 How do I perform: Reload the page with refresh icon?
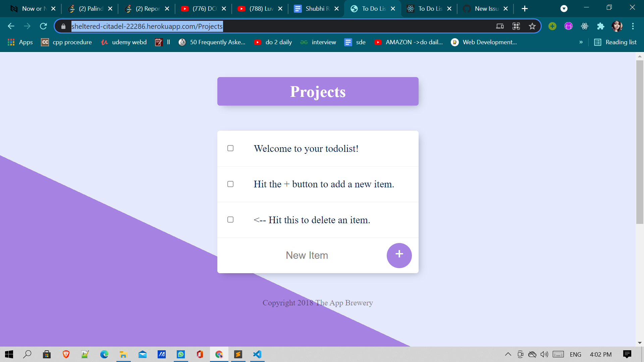[43, 26]
